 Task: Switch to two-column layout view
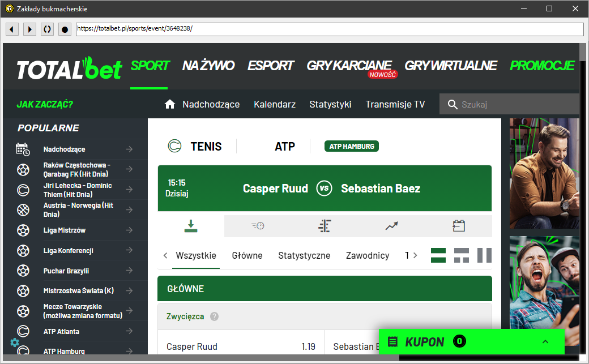coord(484,255)
